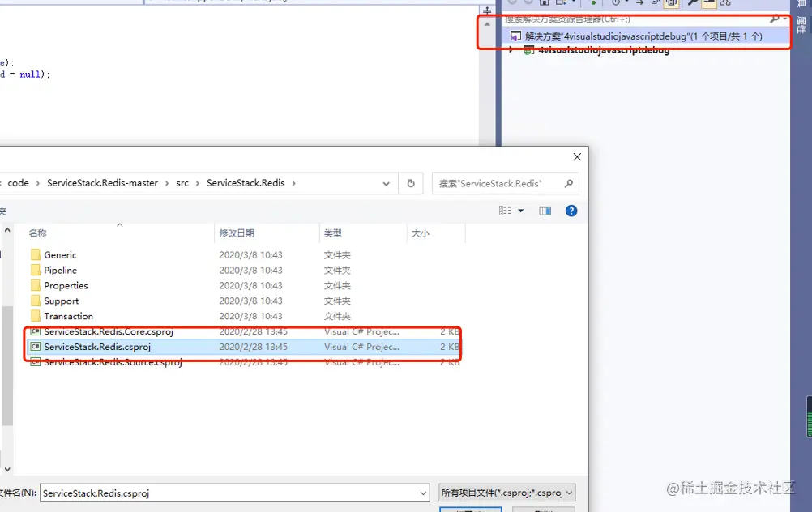Click the Solution Explorer search magnifier icon
This screenshot has width=812, height=512.
[774, 19]
